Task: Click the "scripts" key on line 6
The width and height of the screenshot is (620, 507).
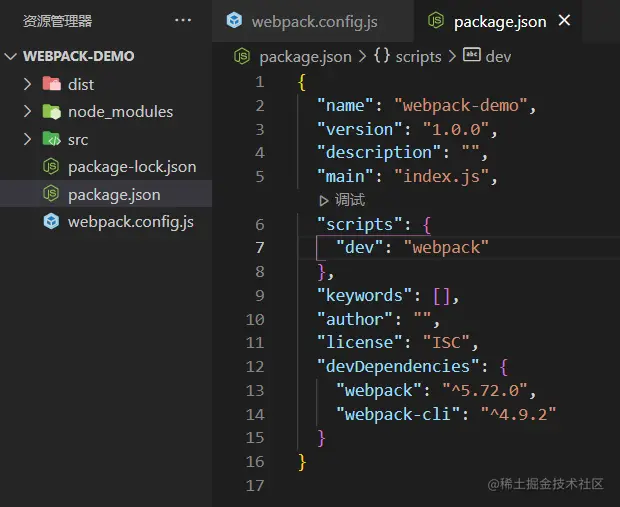Action: 359,224
